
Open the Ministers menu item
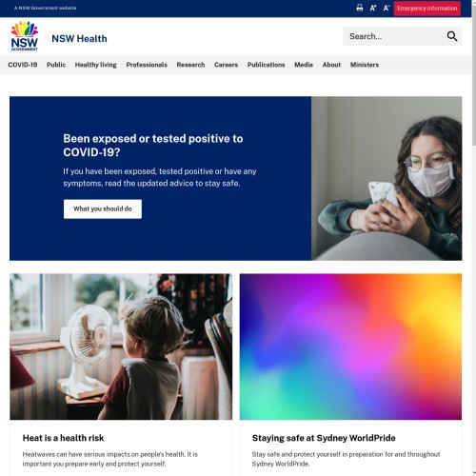pos(365,65)
